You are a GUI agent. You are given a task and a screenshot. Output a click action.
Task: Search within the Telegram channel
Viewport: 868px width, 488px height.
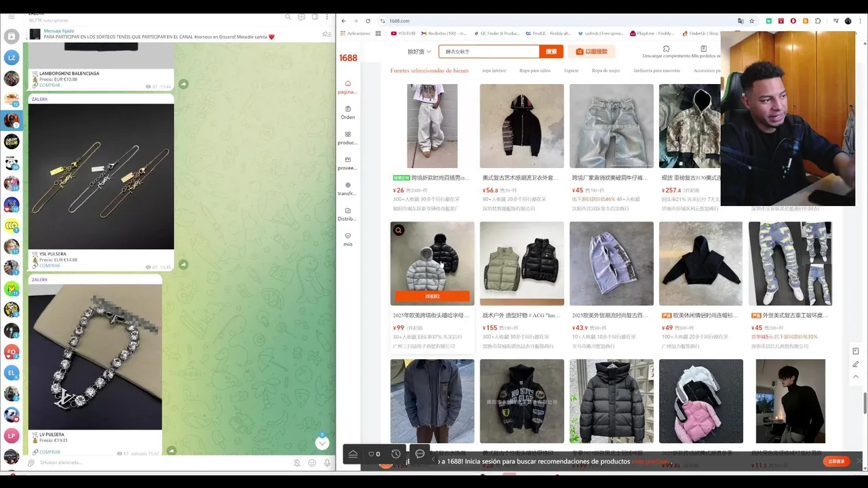(288, 17)
